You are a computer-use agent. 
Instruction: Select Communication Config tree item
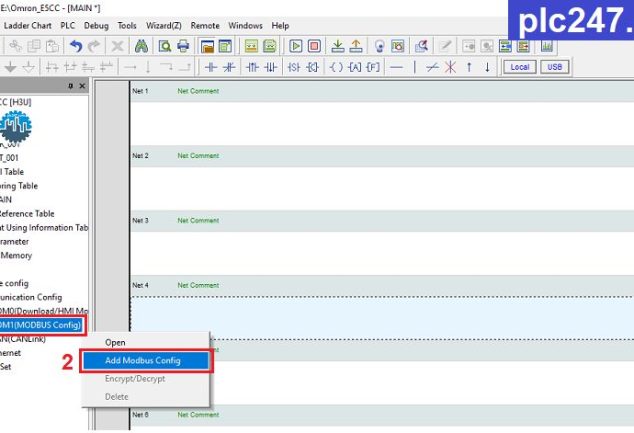pyautogui.click(x=31, y=297)
